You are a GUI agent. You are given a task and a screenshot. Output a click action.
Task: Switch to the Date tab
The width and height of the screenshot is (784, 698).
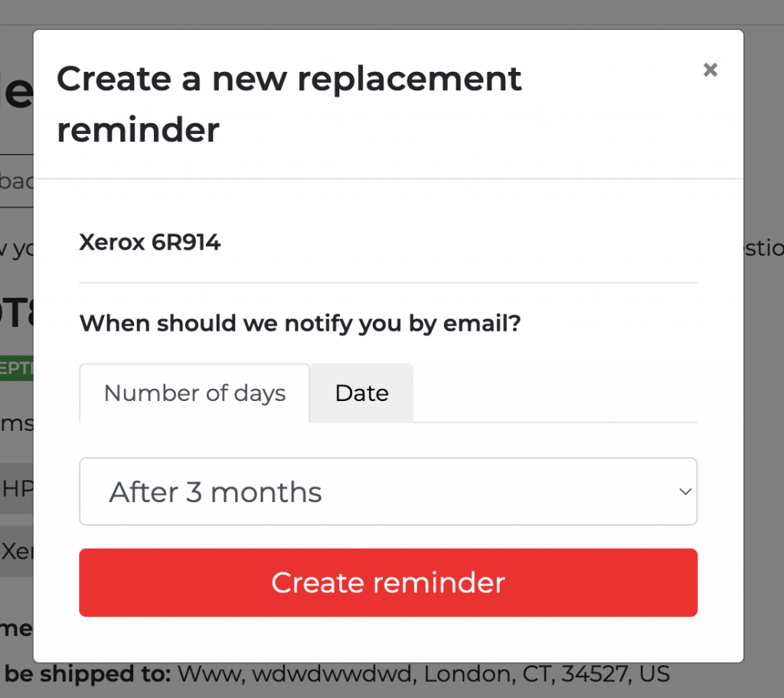click(x=361, y=393)
